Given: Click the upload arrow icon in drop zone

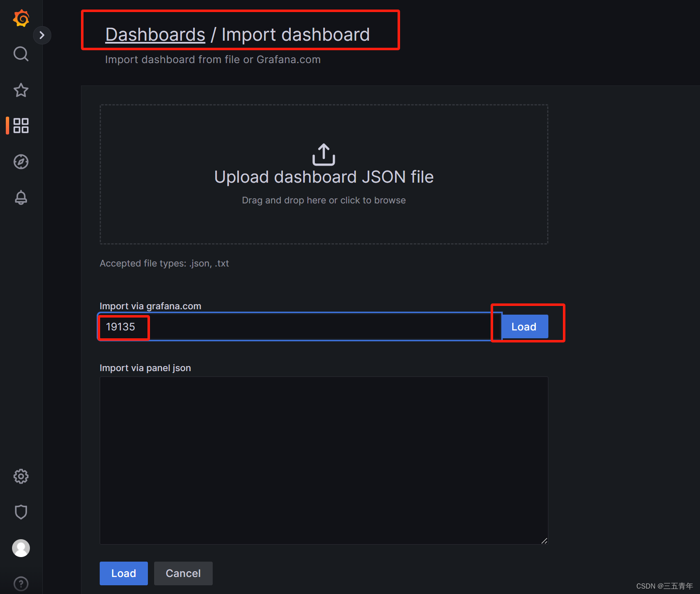Looking at the screenshot, I should 324,154.
